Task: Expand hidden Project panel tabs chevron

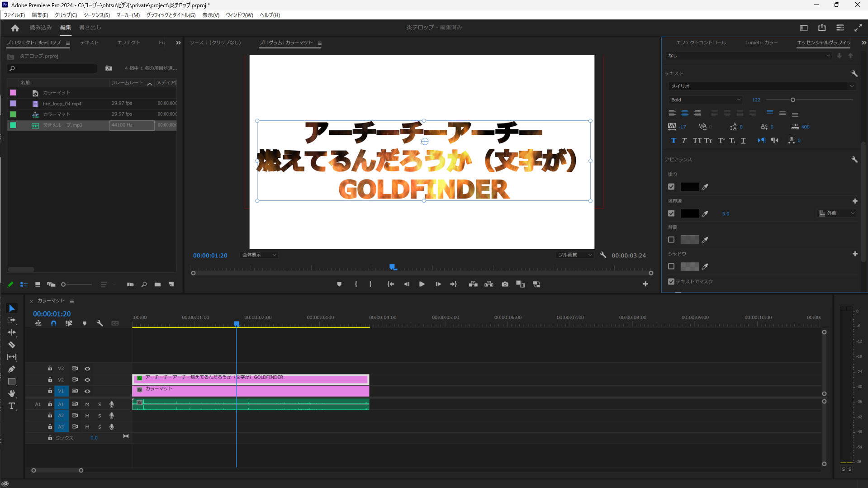Action: [x=178, y=43]
